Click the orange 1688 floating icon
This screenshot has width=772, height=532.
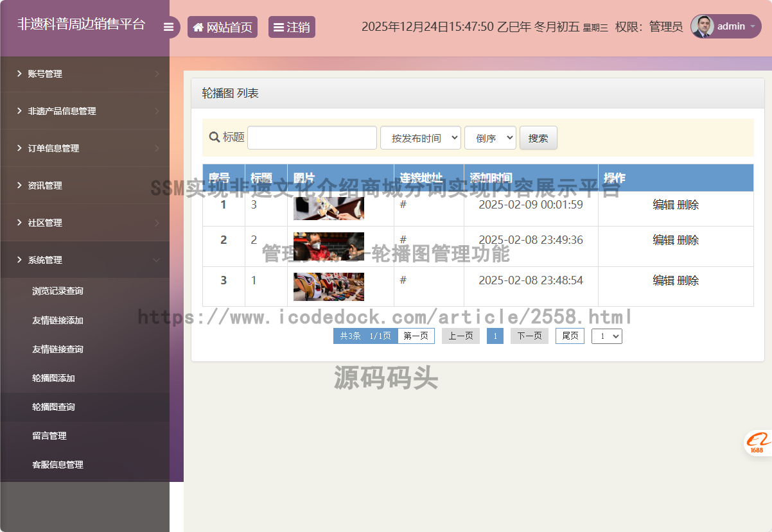[x=759, y=443]
